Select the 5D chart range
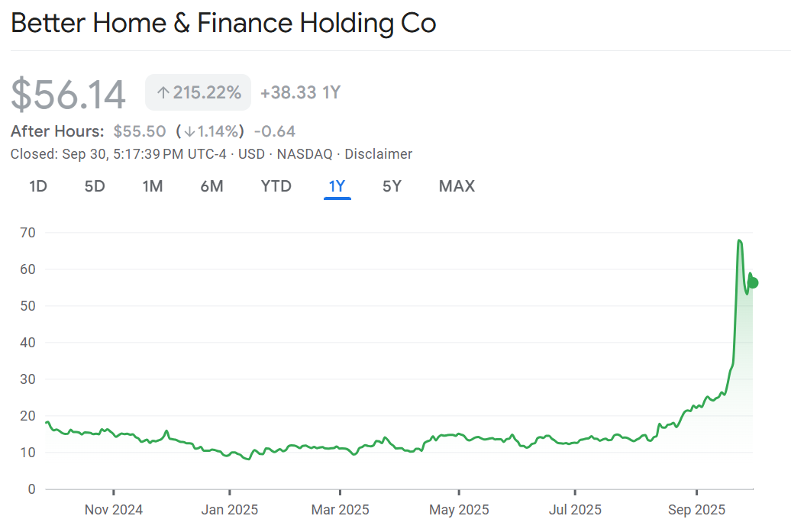 click(95, 185)
